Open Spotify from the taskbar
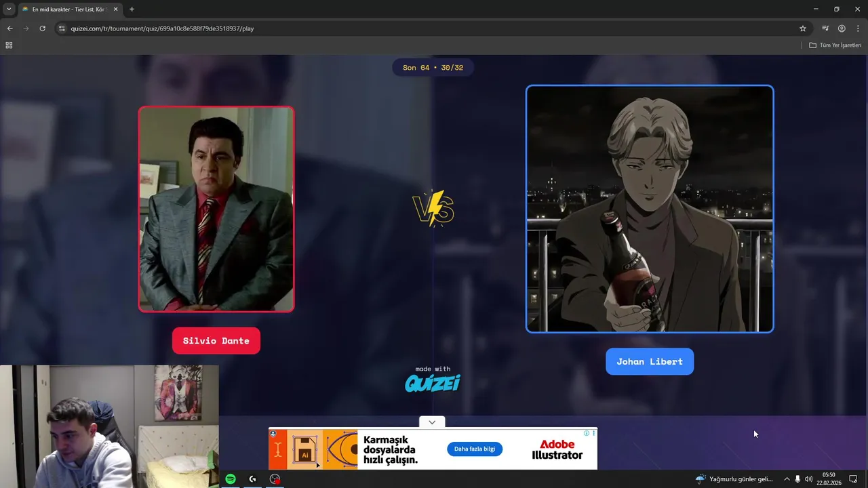The image size is (868, 488). 231,479
